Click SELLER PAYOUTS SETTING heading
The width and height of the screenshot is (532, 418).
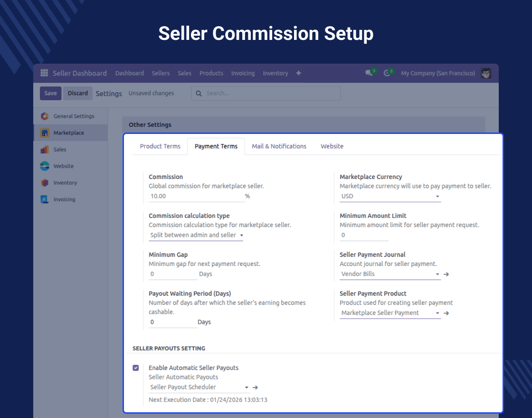click(169, 349)
